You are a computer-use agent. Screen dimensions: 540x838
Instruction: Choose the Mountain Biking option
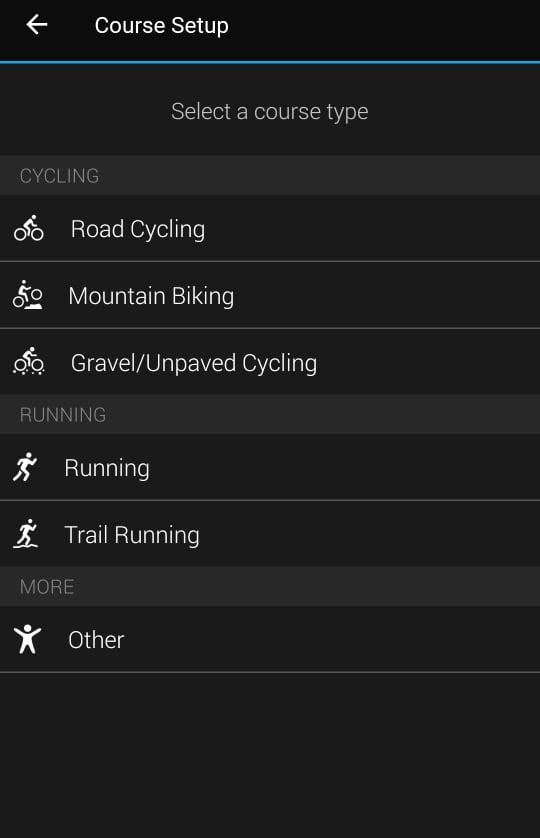(x=270, y=295)
